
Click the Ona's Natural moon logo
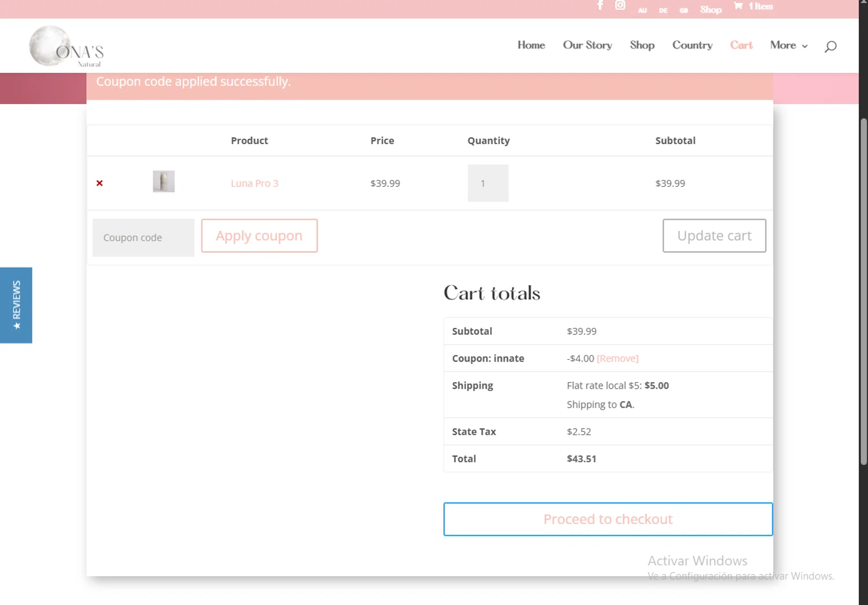pyautogui.click(x=66, y=46)
